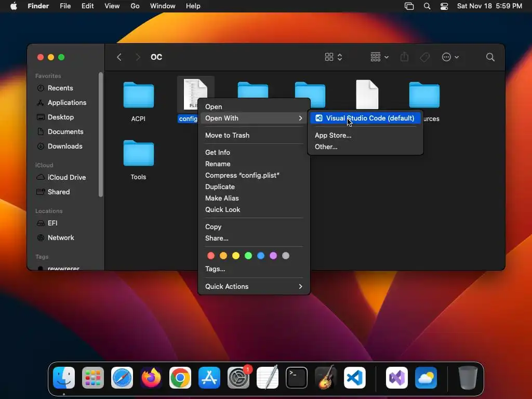Viewport: 532px width, 399px height.
Task: Open the EFI volume in sidebar
Action: point(52,223)
